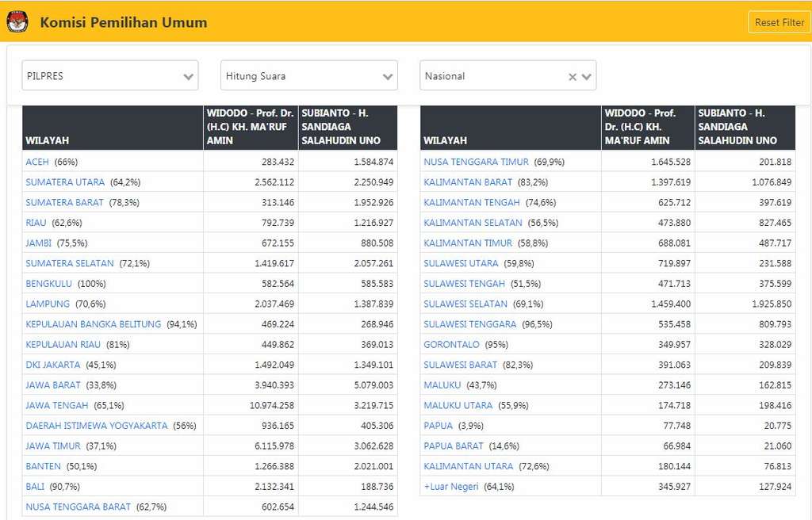Image resolution: width=812 pixels, height=520 pixels.
Task: Click the KALIMANTAN SELATAN link
Action: click(x=473, y=223)
